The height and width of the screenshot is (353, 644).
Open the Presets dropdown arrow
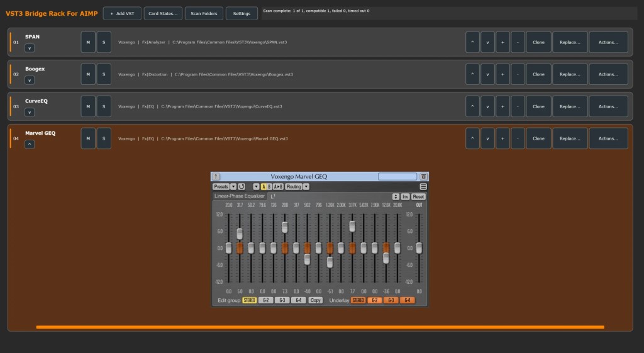pos(233,187)
